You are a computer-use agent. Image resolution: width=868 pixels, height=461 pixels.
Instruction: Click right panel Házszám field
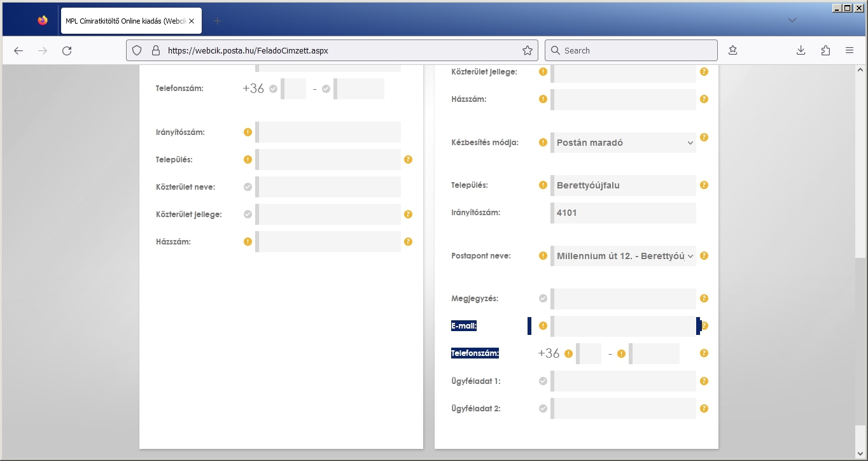[x=624, y=99]
